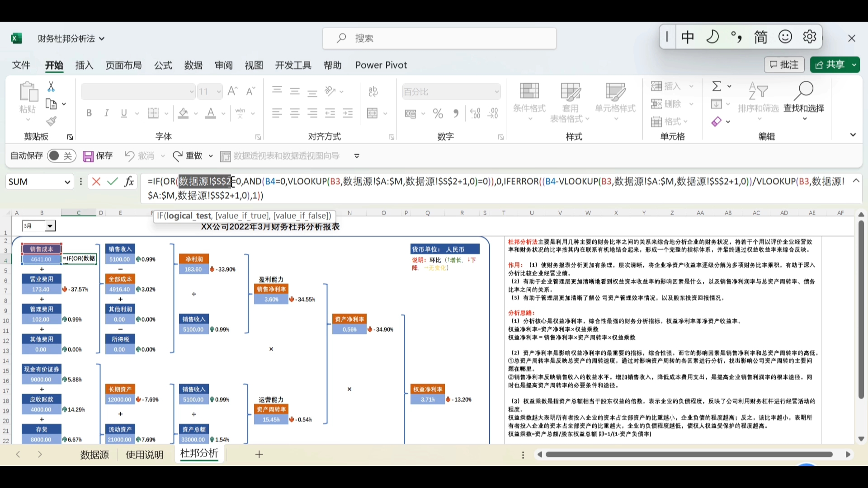The image size is (868, 488).
Task: Click the Borders icon
Action: click(x=154, y=113)
